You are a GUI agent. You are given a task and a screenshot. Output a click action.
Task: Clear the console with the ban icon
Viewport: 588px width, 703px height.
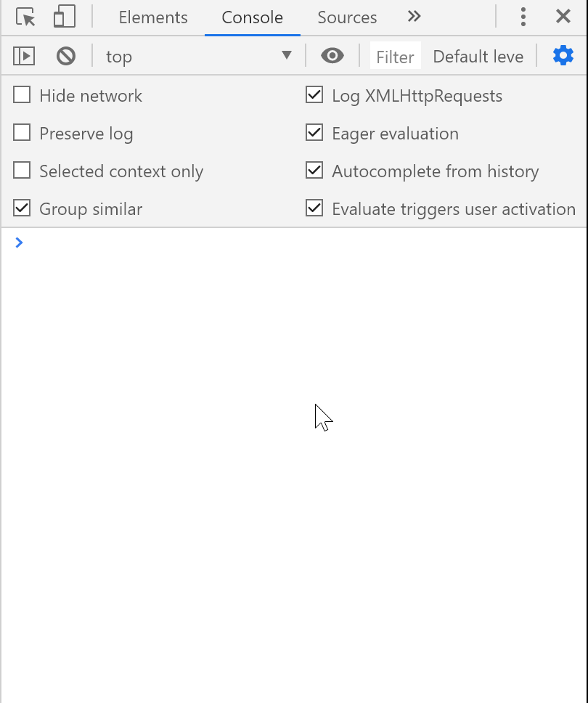tap(66, 56)
